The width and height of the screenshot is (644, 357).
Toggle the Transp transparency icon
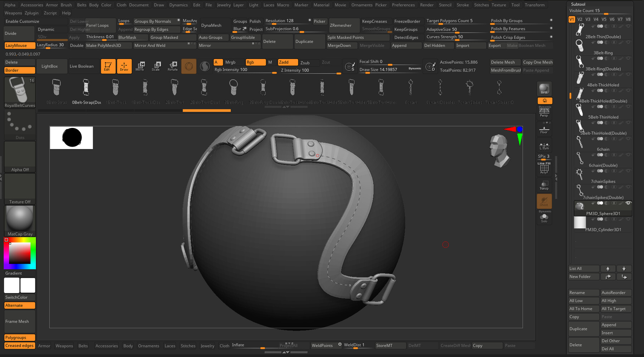544,185
